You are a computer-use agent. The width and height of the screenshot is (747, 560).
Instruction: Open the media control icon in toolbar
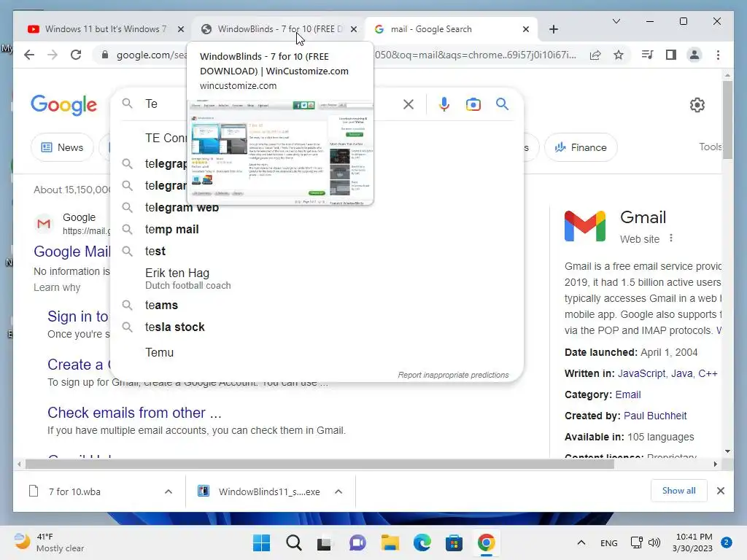click(x=647, y=55)
